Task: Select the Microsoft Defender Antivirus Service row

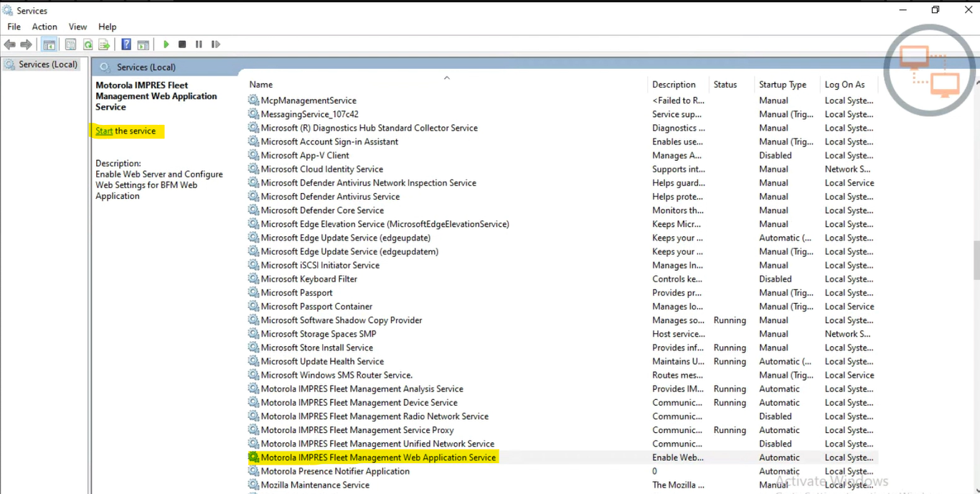Action: pyautogui.click(x=330, y=197)
